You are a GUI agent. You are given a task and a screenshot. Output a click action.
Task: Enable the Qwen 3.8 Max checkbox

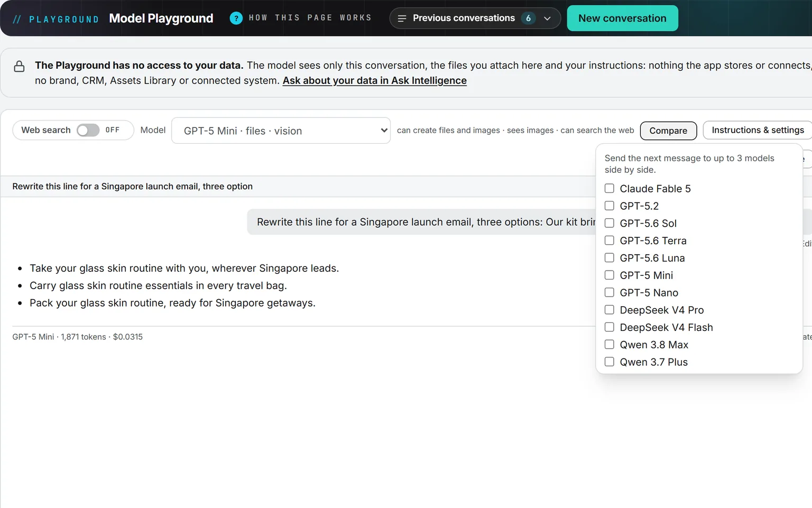(x=610, y=345)
